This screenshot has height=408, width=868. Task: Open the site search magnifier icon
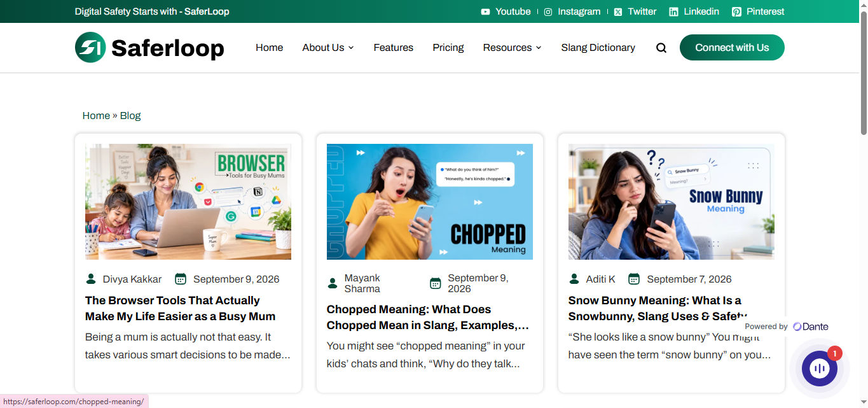[x=661, y=48]
